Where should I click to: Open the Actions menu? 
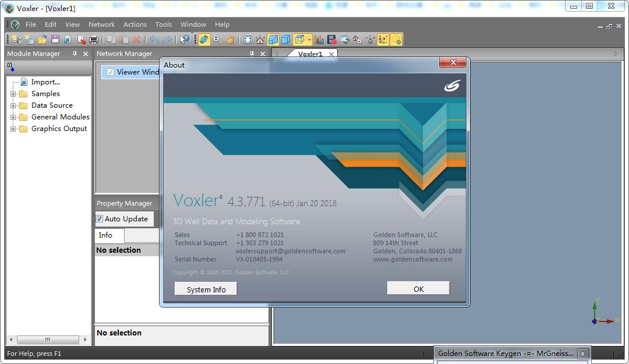(x=135, y=24)
